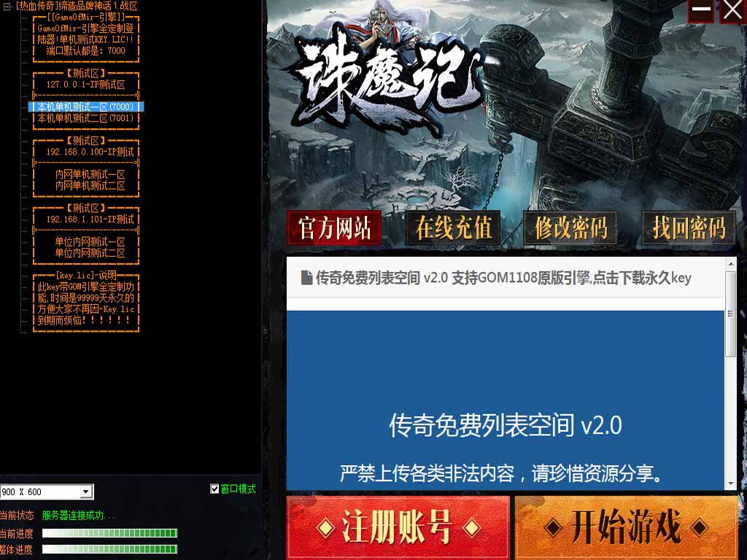Select the 热血传奇 缔造品牌神话 1.战区 root node
The image size is (747, 560).
pos(77,6)
